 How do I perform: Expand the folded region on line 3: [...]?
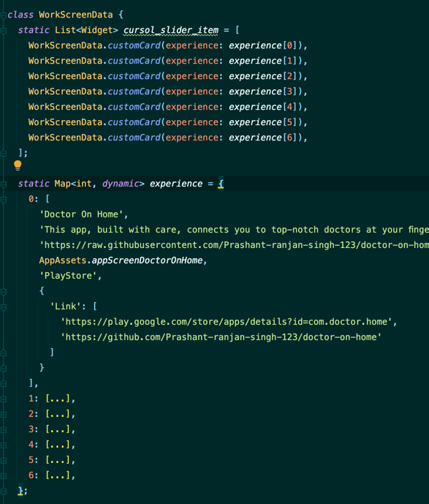[58, 429]
